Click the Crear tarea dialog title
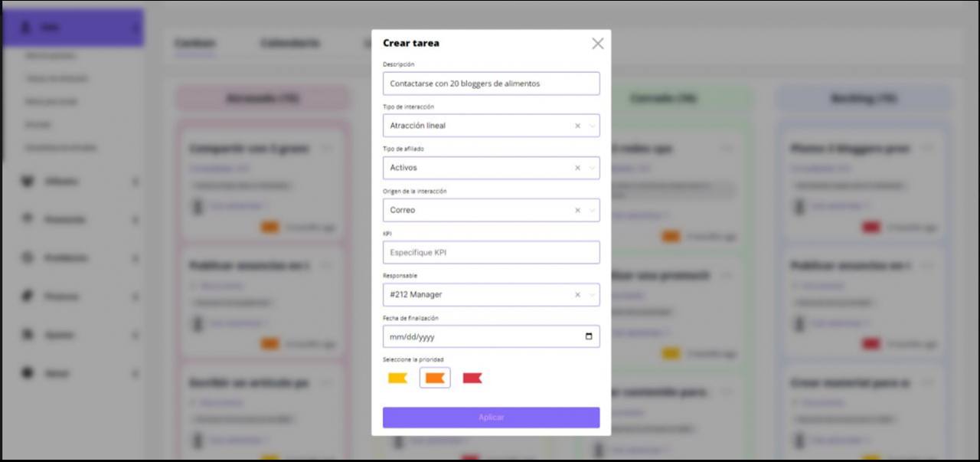 point(411,43)
